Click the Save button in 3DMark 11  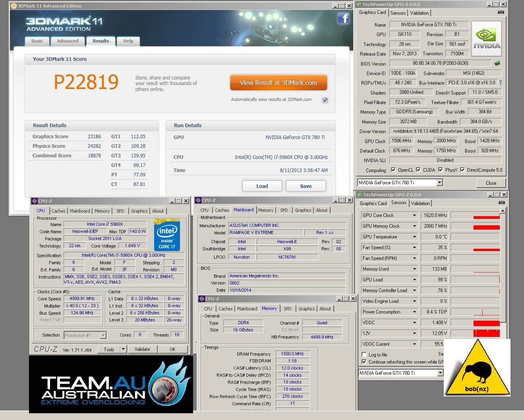point(306,186)
